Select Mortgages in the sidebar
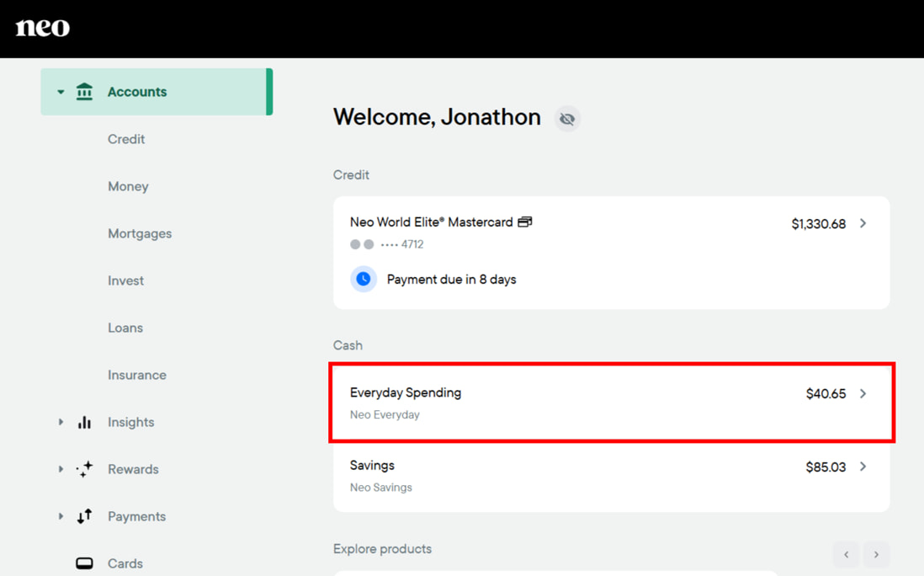This screenshot has width=924, height=576. click(140, 233)
